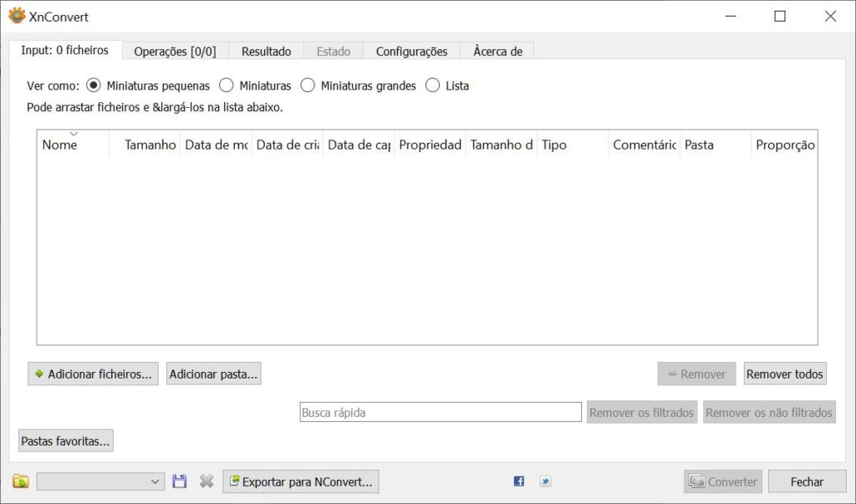Click the Adicionar pasta button
856x504 pixels.
coord(213,374)
